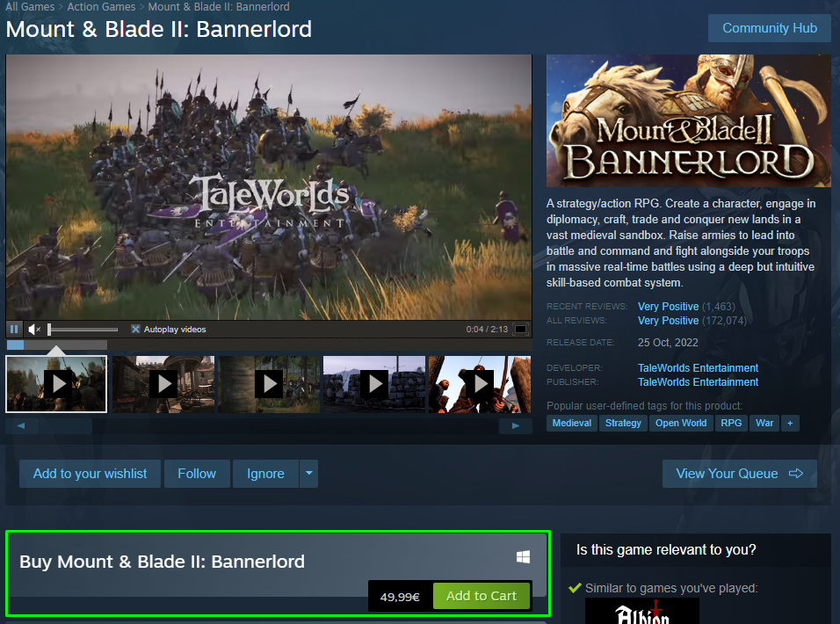Screen dimensions: 840x624
Task: Pause the trailer video
Action: tap(14, 329)
